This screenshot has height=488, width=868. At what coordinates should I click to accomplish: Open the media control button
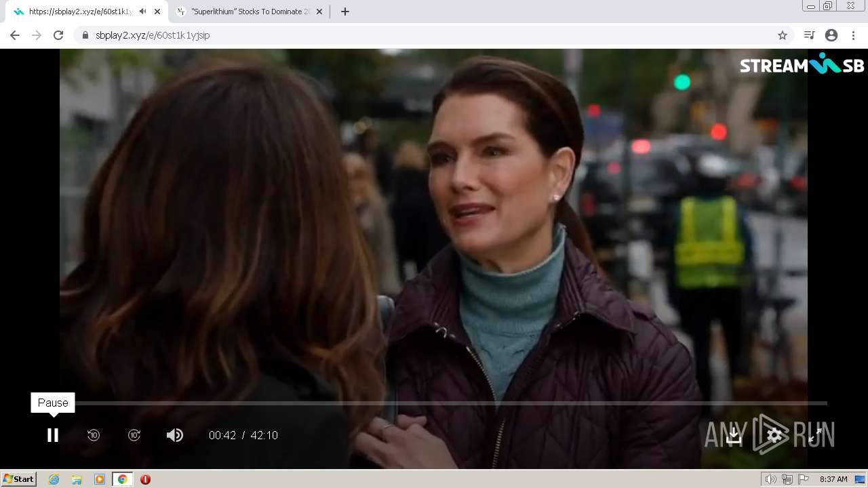point(809,35)
